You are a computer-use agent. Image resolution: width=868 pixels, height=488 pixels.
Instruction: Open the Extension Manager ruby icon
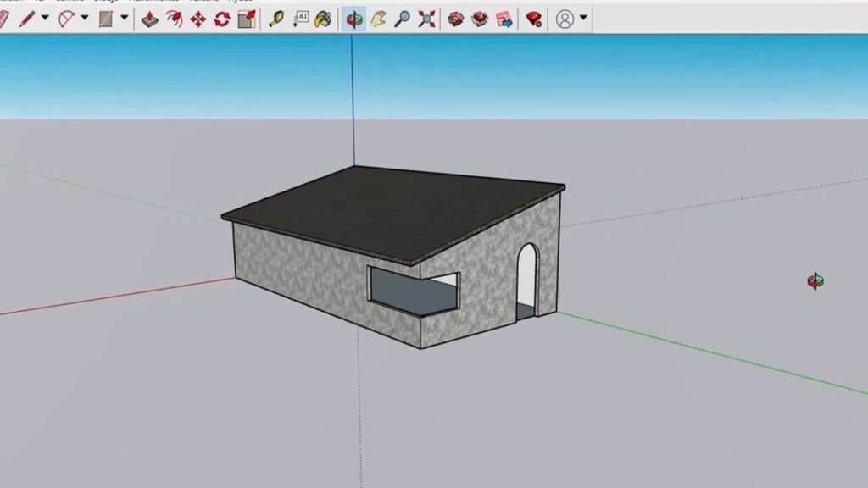534,19
